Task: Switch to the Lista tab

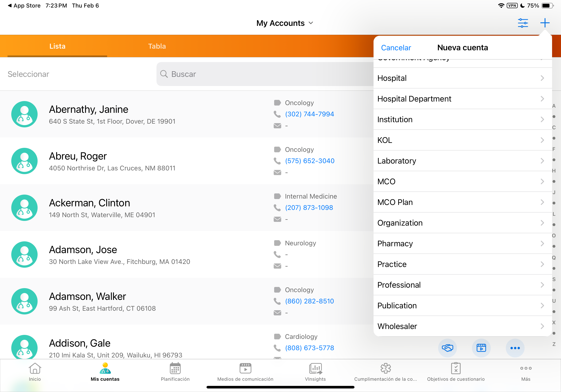Action: tap(57, 46)
